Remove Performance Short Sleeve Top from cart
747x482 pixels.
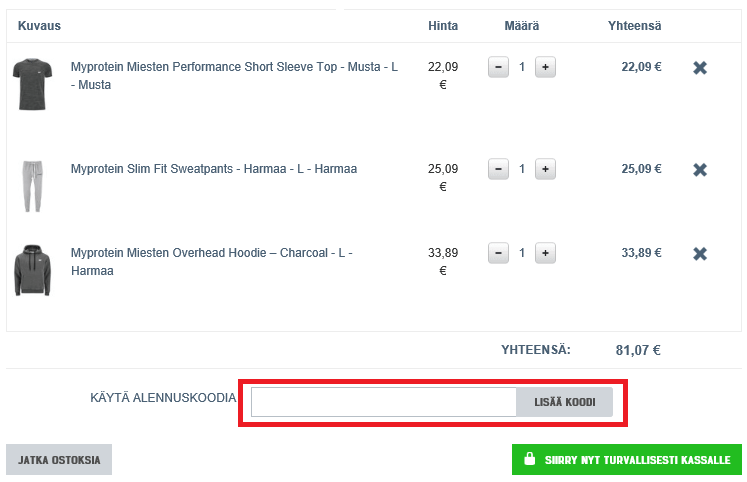[700, 68]
